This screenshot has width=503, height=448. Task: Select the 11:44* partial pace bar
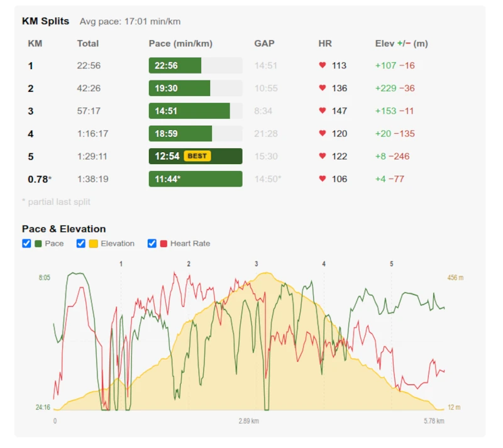[196, 179]
